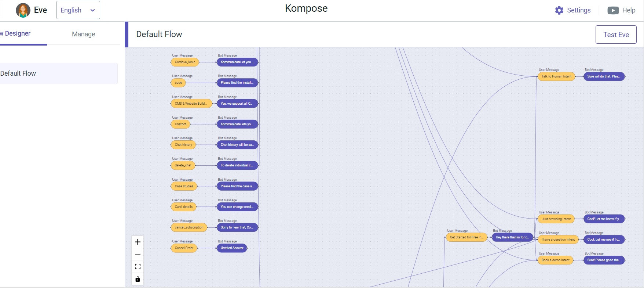Select the cancel_subscription user message node
The image size is (644, 288).
(x=189, y=227)
